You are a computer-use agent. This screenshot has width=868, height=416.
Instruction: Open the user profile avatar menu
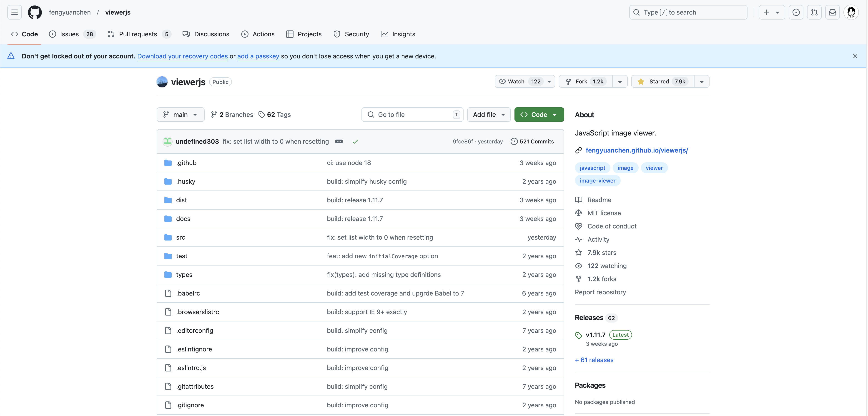(x=851, y=12)
